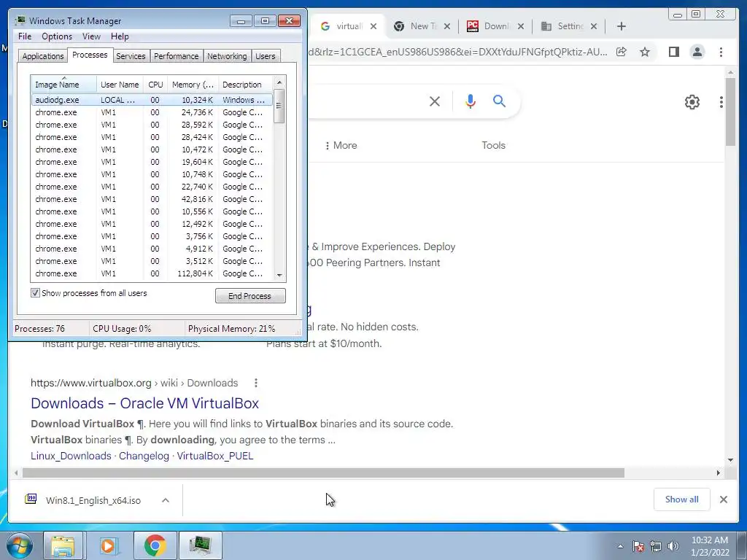The image size is (747, 560).
Task: Open Chrome's three-dot menu in the toolbar
Action: (x=721, y=52)
